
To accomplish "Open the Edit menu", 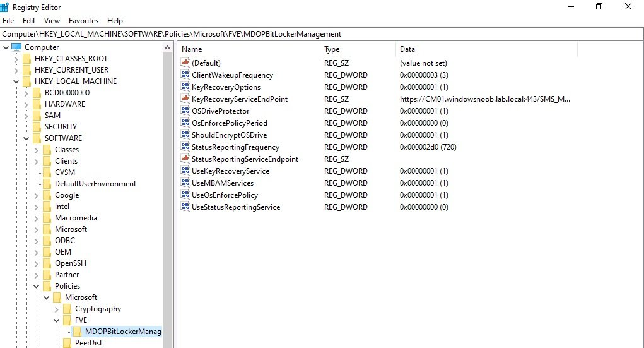I will (29, 21).
